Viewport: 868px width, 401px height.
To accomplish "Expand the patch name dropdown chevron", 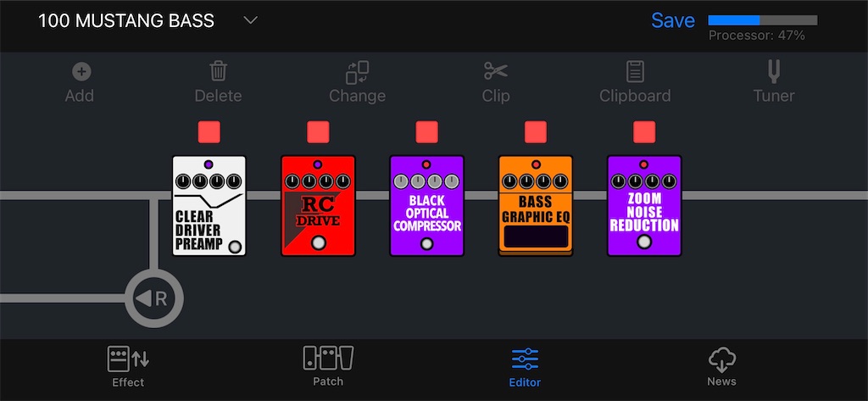I will click(x=251, y=20).
